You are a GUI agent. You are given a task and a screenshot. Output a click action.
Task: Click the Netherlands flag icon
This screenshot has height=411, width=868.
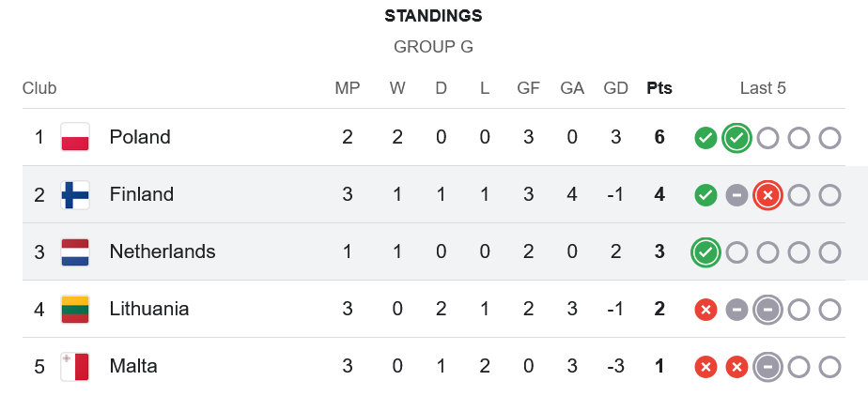click(x=75, y=251)
